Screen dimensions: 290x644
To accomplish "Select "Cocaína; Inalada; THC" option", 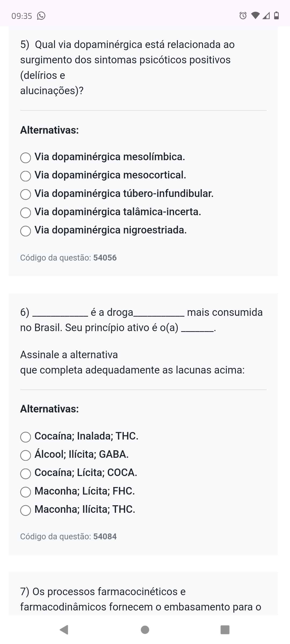I will tap(26, 437).
